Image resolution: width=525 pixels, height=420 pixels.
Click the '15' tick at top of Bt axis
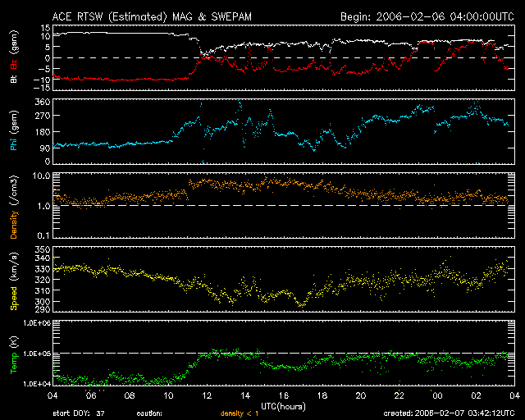[46, 28]
